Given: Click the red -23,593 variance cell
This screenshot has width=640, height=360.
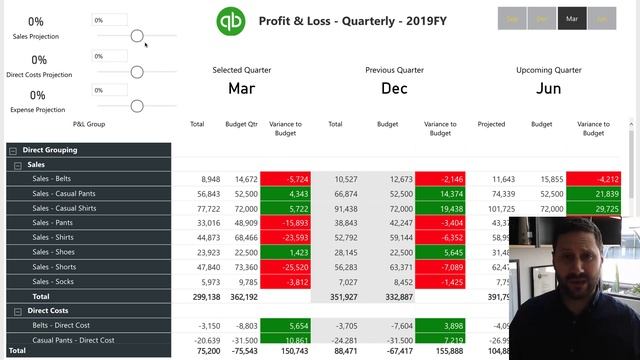Looking at the screenshot, I should click(x=285, y=238).
